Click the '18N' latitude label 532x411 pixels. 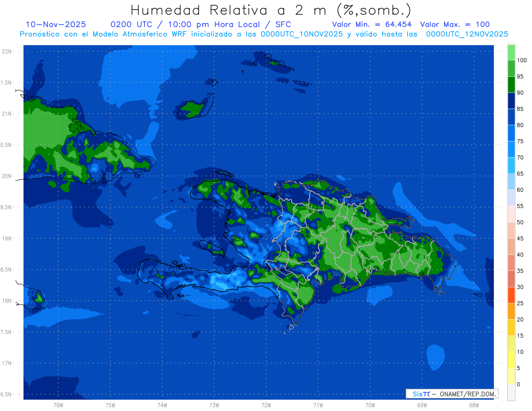7,301
